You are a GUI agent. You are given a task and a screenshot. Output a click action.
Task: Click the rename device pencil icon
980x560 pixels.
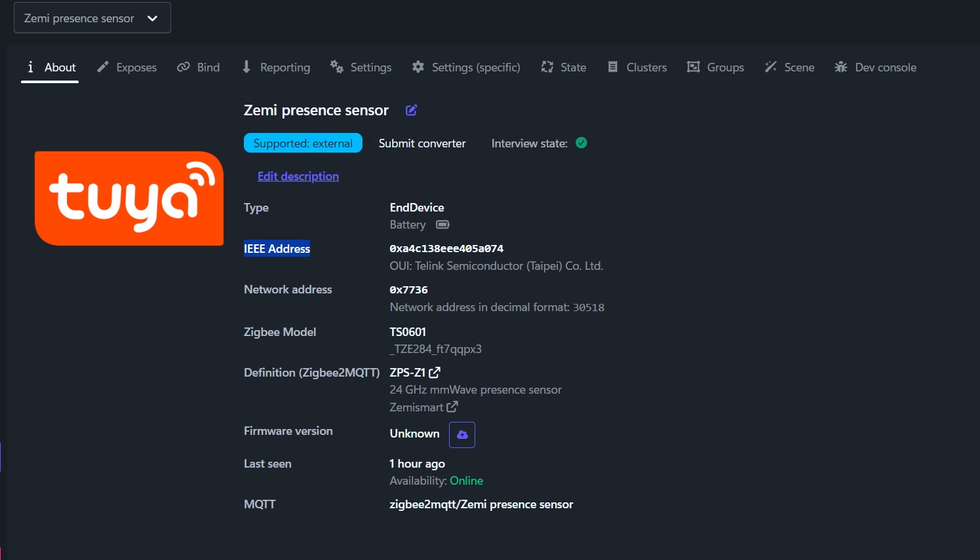411,110
